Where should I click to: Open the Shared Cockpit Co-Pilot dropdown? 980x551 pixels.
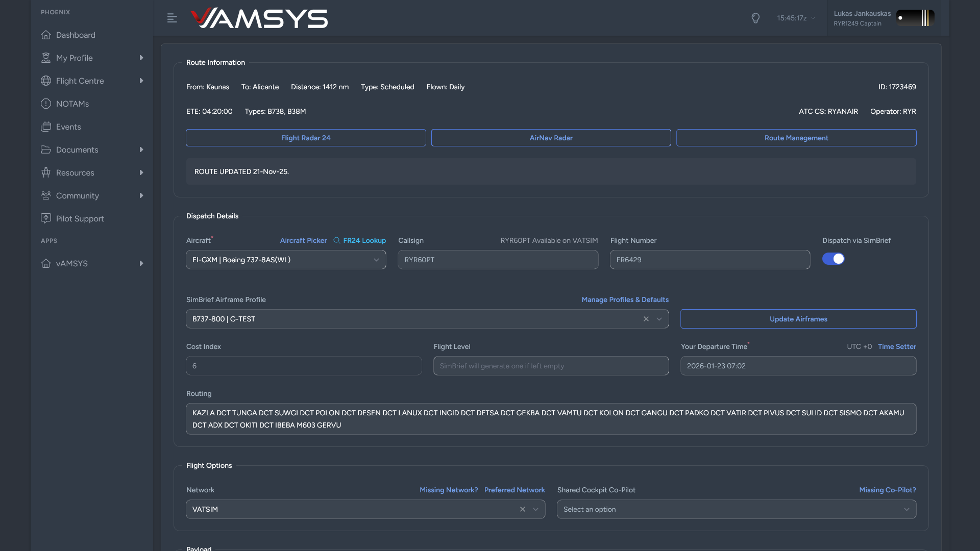tap(736, 509)
